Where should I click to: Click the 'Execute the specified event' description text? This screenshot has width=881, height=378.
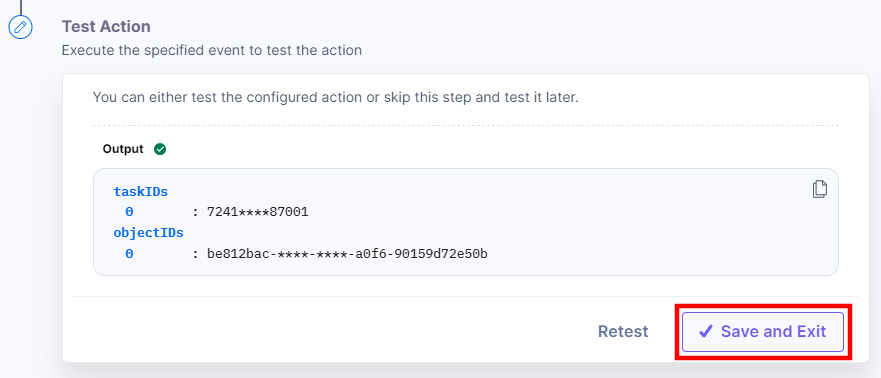pos(212,51)
